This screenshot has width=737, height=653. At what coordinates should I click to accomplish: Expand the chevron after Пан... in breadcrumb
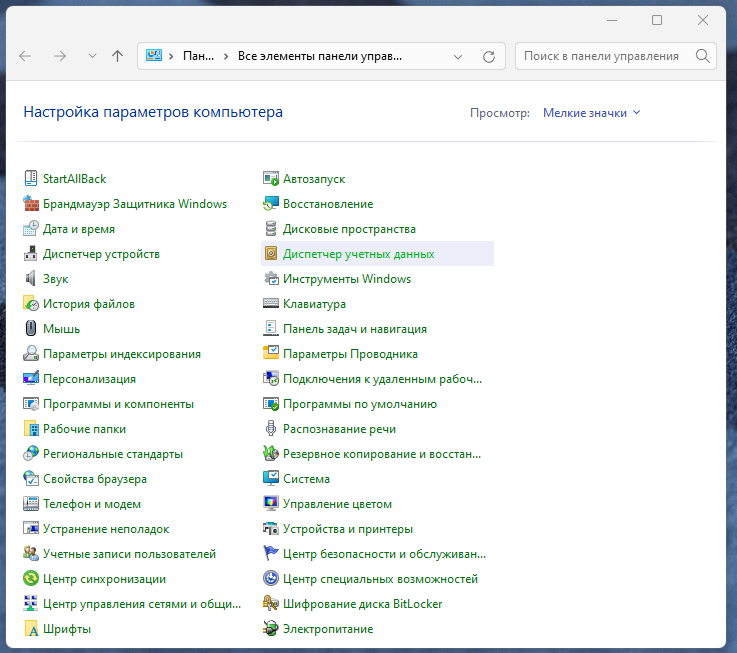(x=226, y=56)
